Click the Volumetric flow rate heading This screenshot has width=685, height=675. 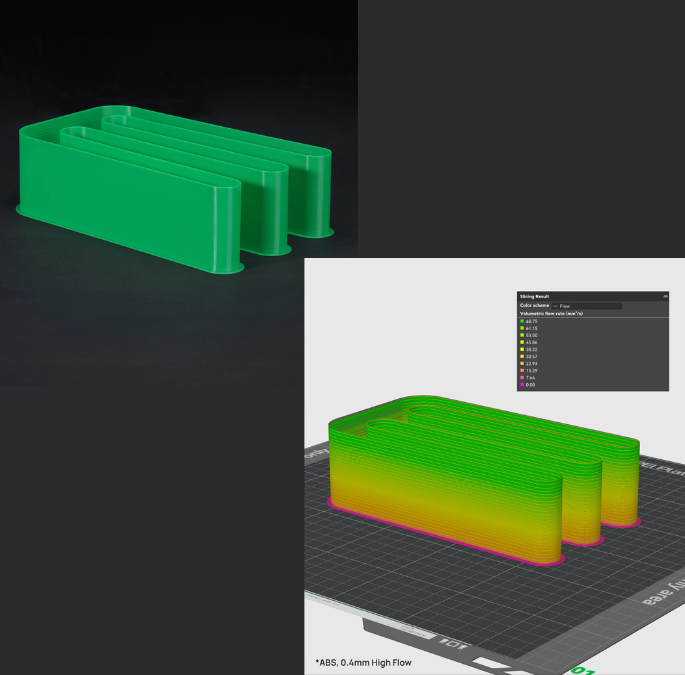point(550,314)
